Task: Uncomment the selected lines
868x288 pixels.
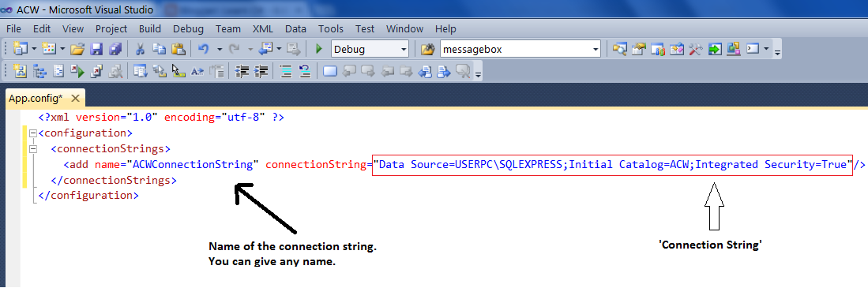Action: pyautogui.click(x=305, y=71)
